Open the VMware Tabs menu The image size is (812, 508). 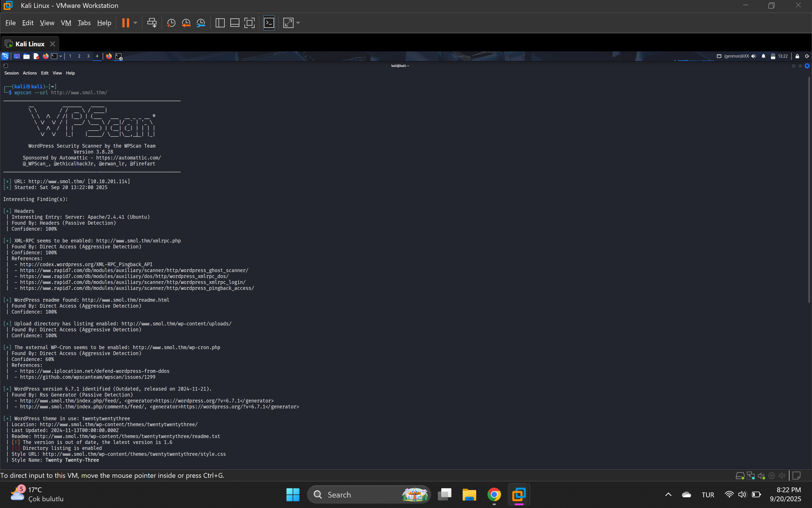click(x=84, y=23)
